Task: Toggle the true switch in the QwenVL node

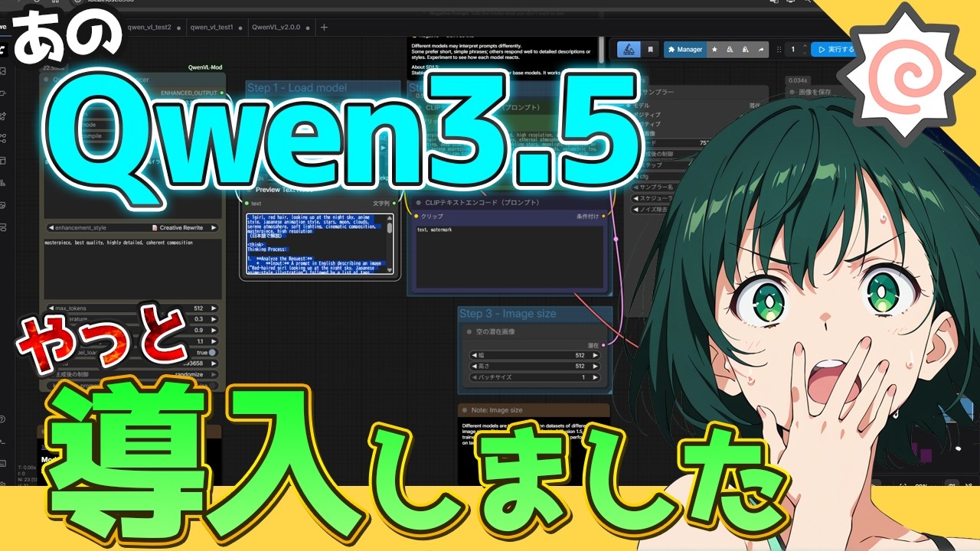Action: (x=212, y=352)
